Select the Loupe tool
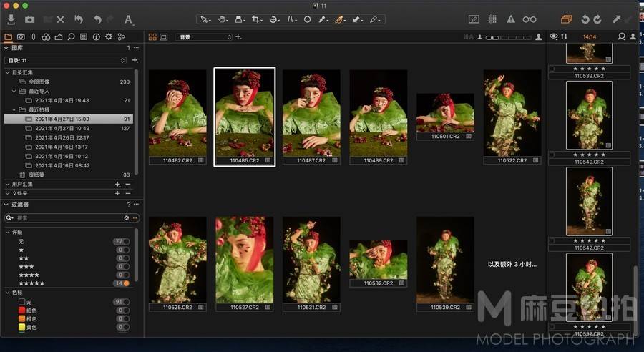The width and height of the screenshot is (644, 352). (x=240, y=19)
